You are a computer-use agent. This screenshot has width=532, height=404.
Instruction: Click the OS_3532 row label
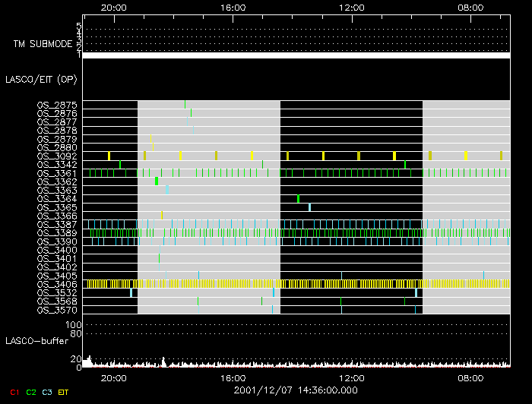pos(57,292)
